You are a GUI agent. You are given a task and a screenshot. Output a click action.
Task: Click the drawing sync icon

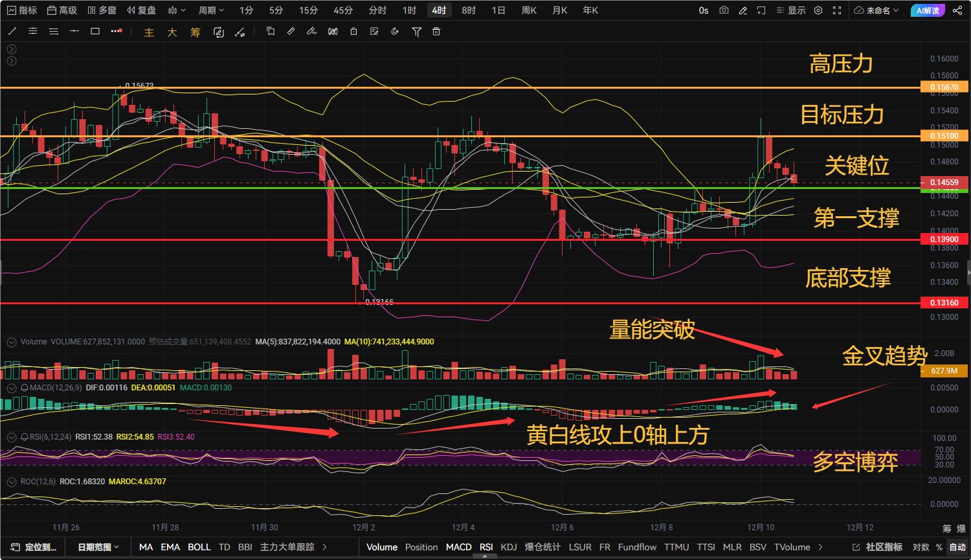tap(219, 32)
